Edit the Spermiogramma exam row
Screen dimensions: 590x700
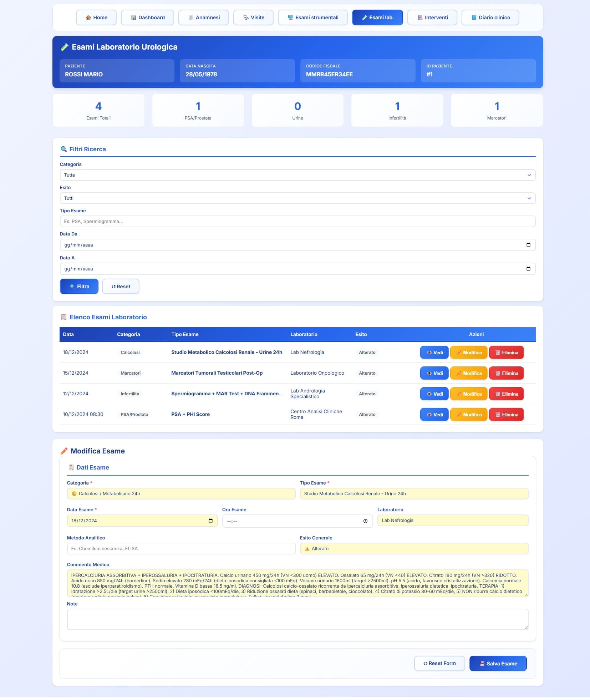pos(468,394)
